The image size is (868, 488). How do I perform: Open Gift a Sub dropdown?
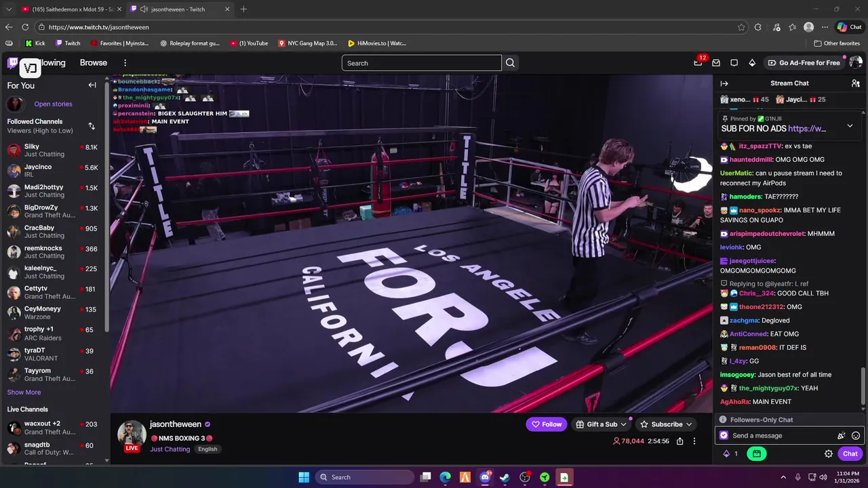[601, 424]
